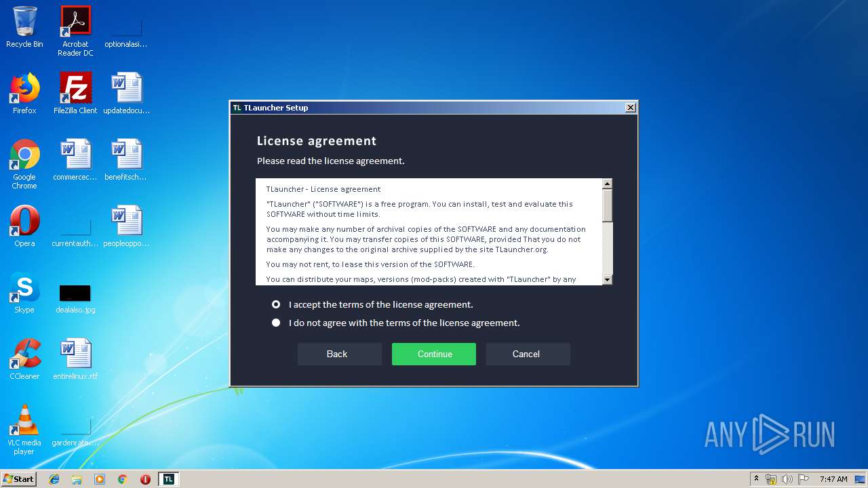The image size is (868, 488).
Task: Show hidden tray icons arrow
Action: tap(756, 479)
